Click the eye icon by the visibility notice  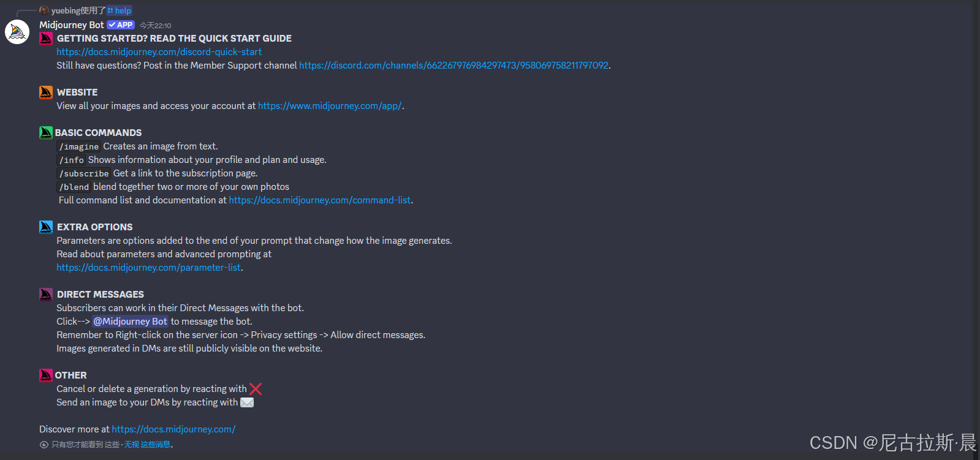(44, 445)
